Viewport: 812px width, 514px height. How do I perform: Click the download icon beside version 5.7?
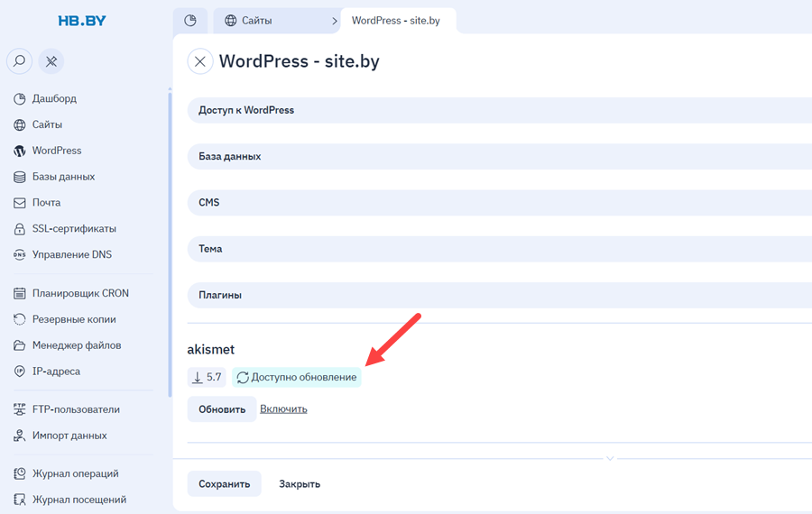pyautogui.click(x=198, y=377)
